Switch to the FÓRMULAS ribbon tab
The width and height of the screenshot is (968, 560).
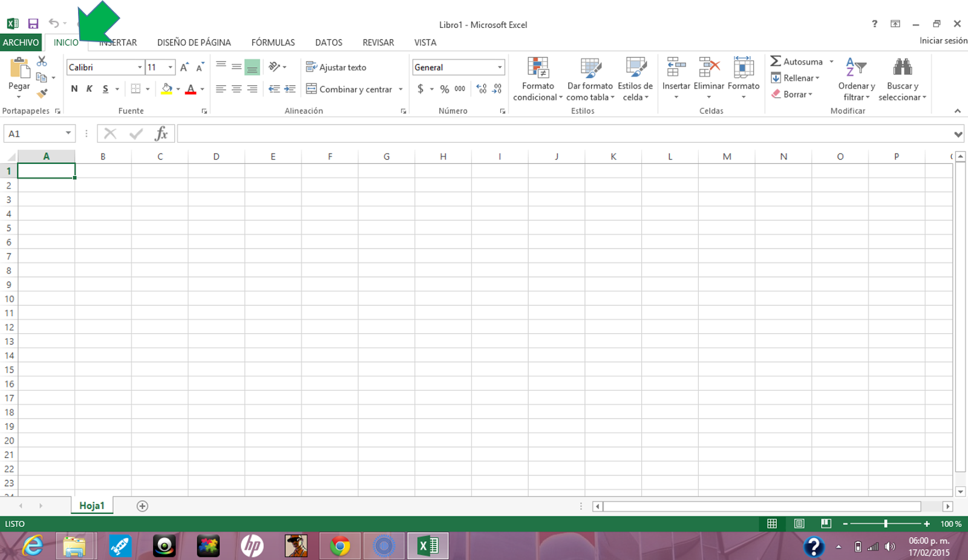[x=273, y=42]
